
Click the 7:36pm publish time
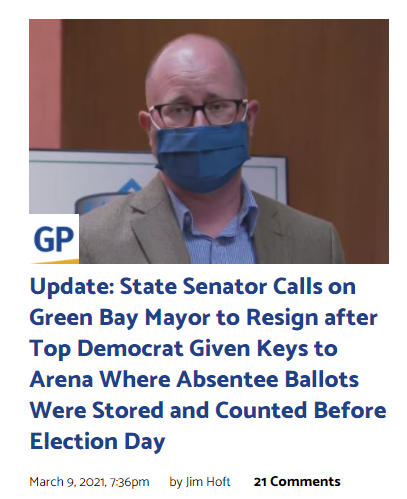pyautogui.click(x=129, y=482)
